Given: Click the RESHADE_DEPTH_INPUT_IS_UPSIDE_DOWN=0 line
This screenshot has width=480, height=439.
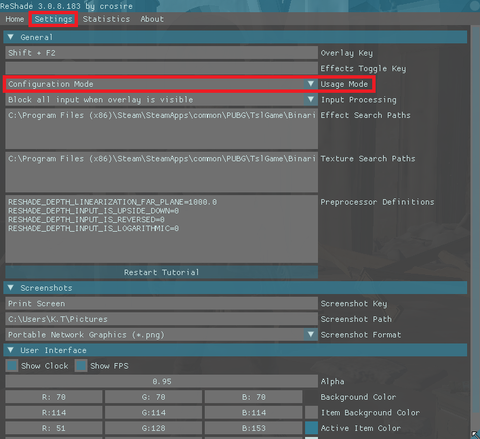Looking at the screenshot, I should point(94,211).
